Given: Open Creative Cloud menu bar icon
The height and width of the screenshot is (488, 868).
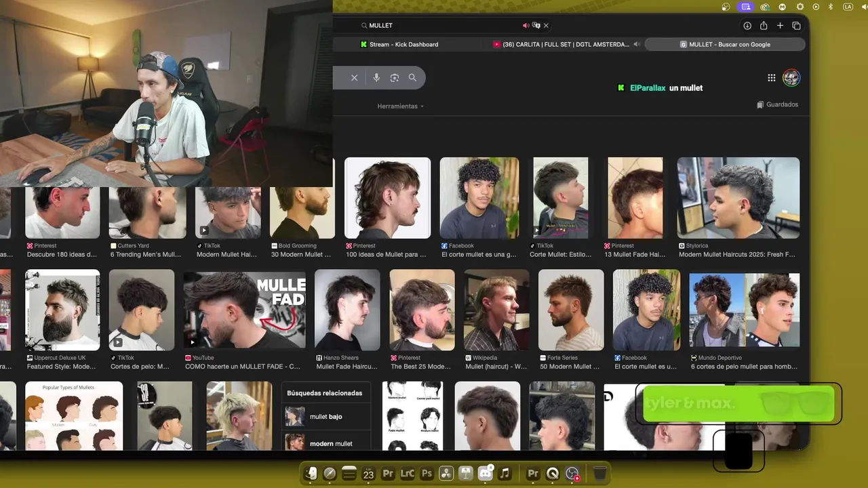Looking at the screenshot, I should click(x=765, y=7).
